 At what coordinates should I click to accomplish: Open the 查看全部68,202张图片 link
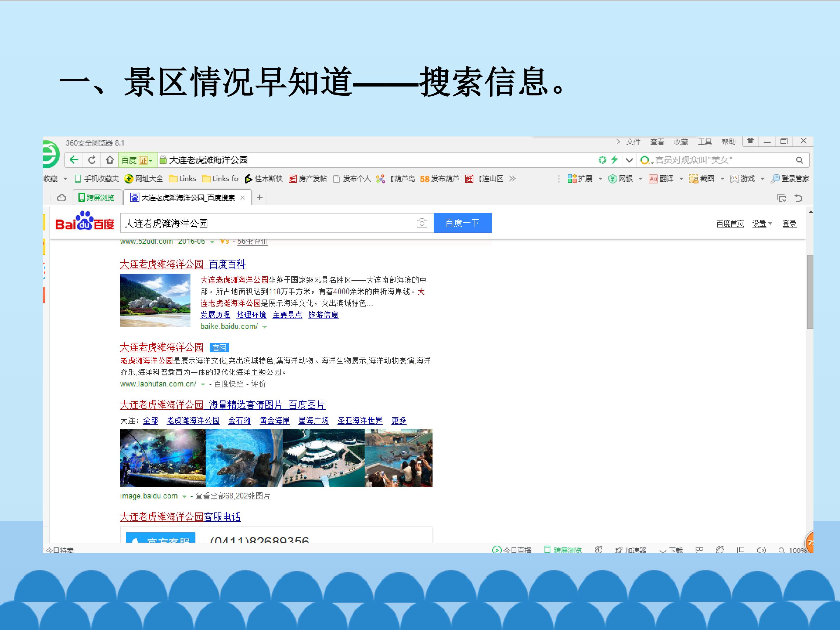click(233, 496)
